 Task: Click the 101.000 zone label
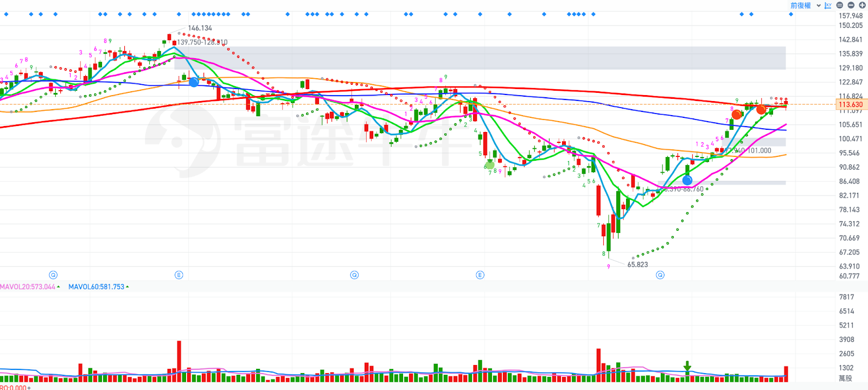click(761, 150)
